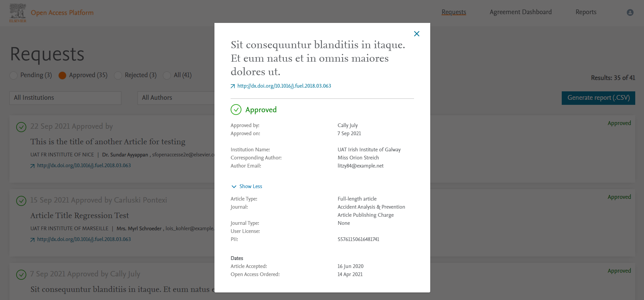Select the Approved (35) radio button
This screenshot has height=300, width=644.
(x=62, y=76)
